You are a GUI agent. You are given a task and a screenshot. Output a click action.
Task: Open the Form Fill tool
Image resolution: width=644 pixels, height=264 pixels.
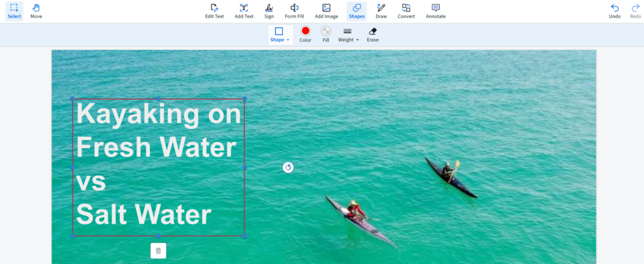[x=294, y=11]
